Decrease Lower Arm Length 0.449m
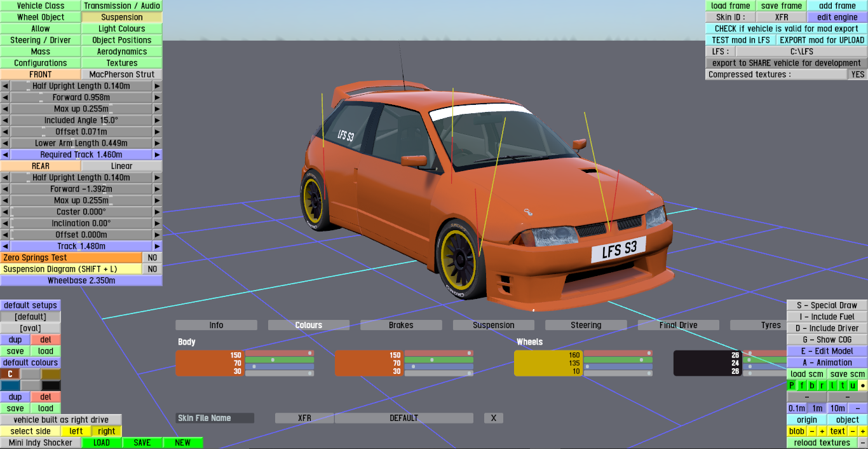Screen dimensions: 868x449 click(x=5, y=143)
